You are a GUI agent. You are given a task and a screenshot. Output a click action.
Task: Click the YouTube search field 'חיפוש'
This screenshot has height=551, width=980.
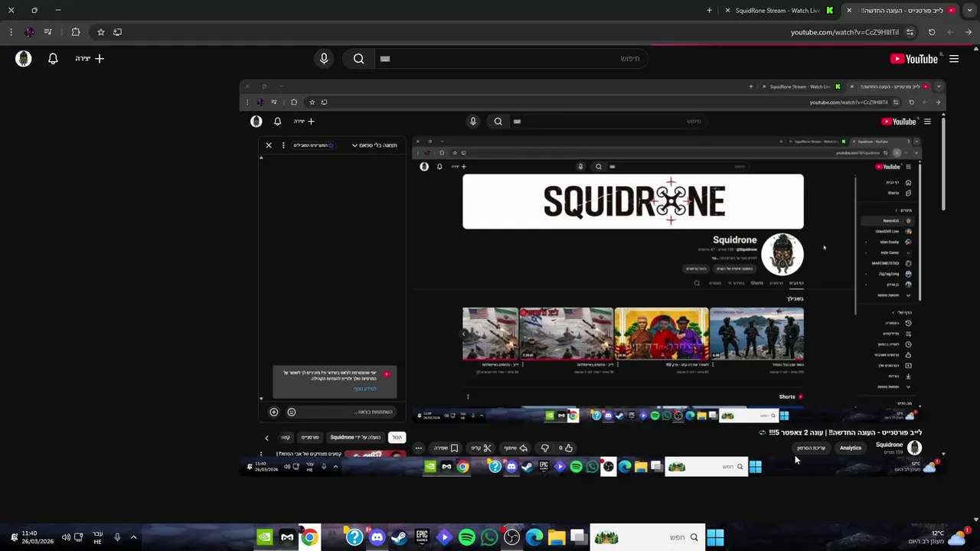point(511,59)
